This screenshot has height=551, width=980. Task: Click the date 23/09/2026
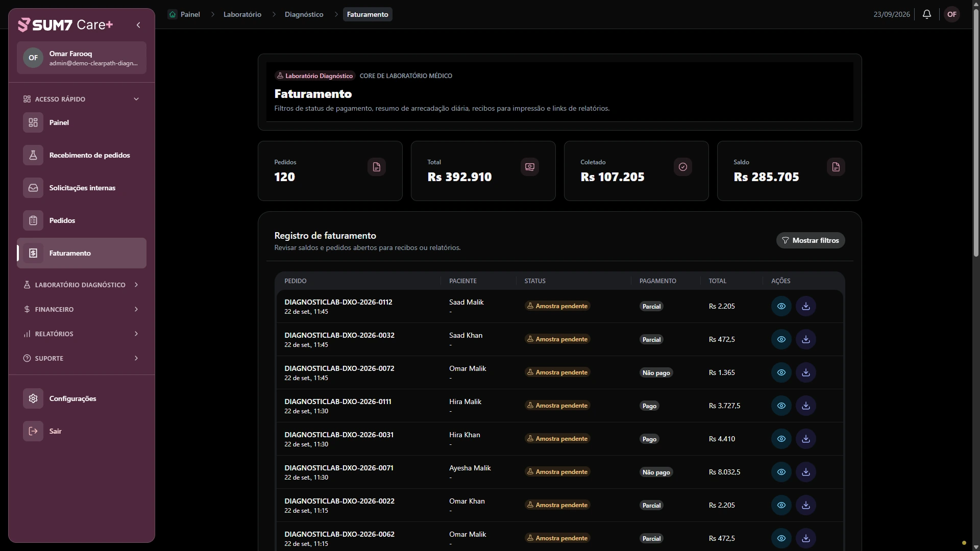coord(892,14)
